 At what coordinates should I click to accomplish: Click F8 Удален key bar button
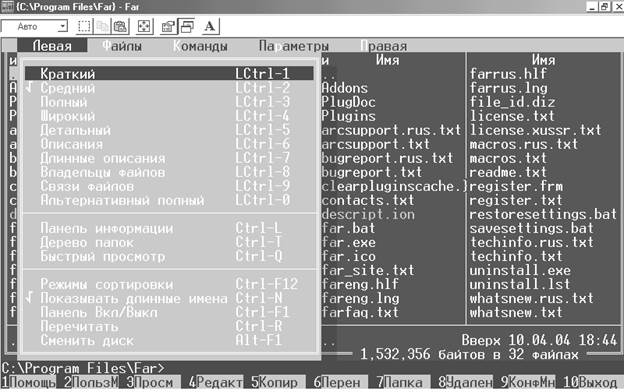(466, 382)
